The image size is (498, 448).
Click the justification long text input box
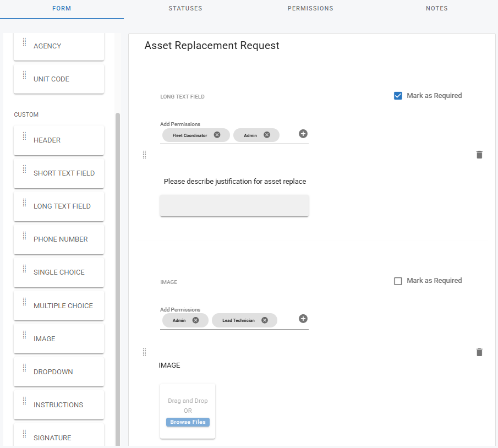(x=234, y=205)
